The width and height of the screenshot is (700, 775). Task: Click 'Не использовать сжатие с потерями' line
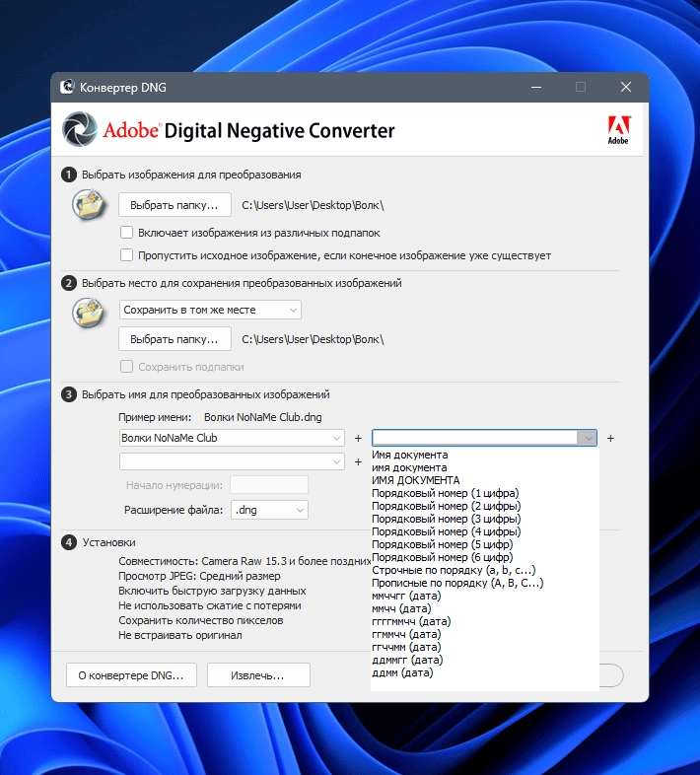click(x=210, y=605)
